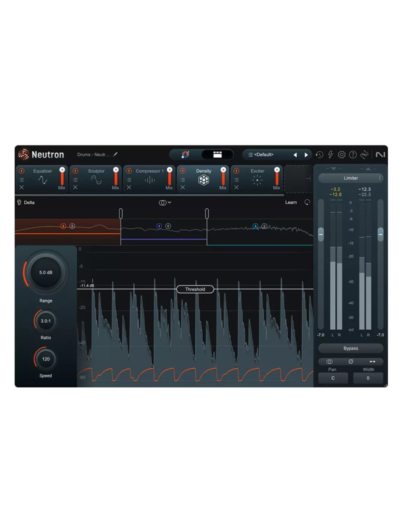Screen dimensions: 403x532
Task: Select the Drums - Neutron track name
Action: (x=92, y=154)
